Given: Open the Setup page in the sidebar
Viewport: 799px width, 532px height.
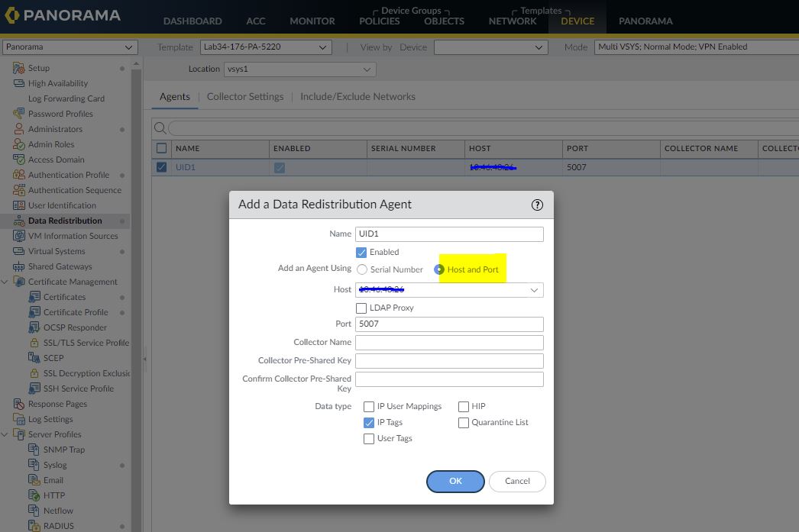Looking at the screenshot, I should tap(46, 68).
